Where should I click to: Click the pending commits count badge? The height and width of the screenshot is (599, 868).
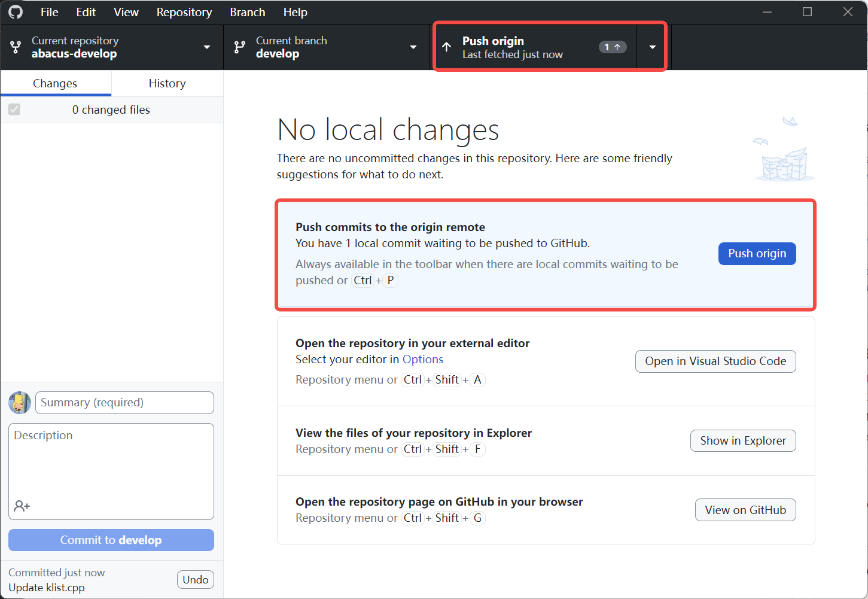612,47
